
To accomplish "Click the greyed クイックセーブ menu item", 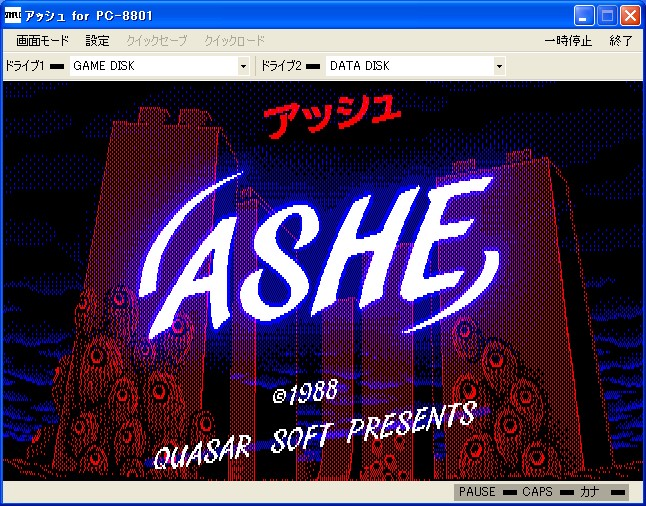I will coord(157,41).
